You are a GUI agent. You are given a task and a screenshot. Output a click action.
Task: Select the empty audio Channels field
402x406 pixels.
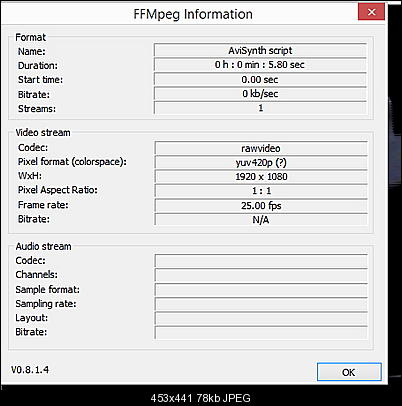[261, 275]
